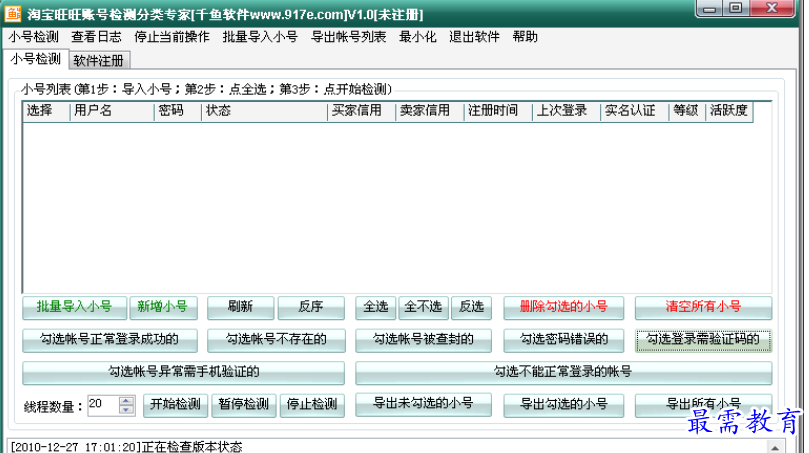Open the 查看日志 menu
809x453 pixels.
click(x=96, y=37)
